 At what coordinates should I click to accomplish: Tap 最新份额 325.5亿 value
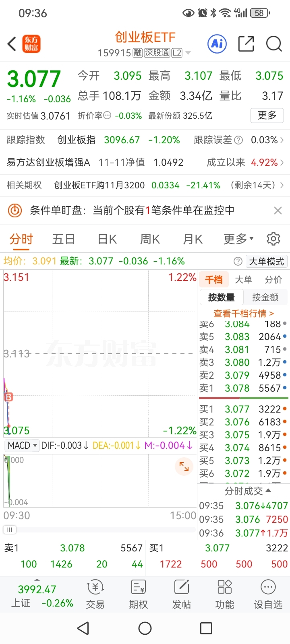(198, 116)
